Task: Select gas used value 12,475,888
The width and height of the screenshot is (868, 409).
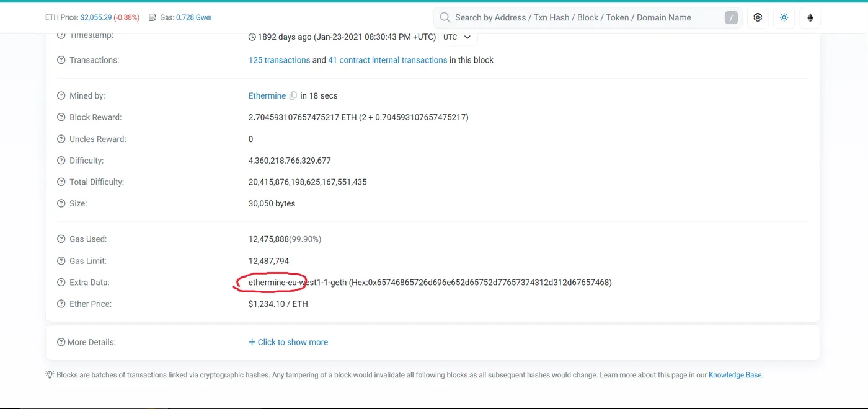Action: pyautogui.click(x=268, y=239)
